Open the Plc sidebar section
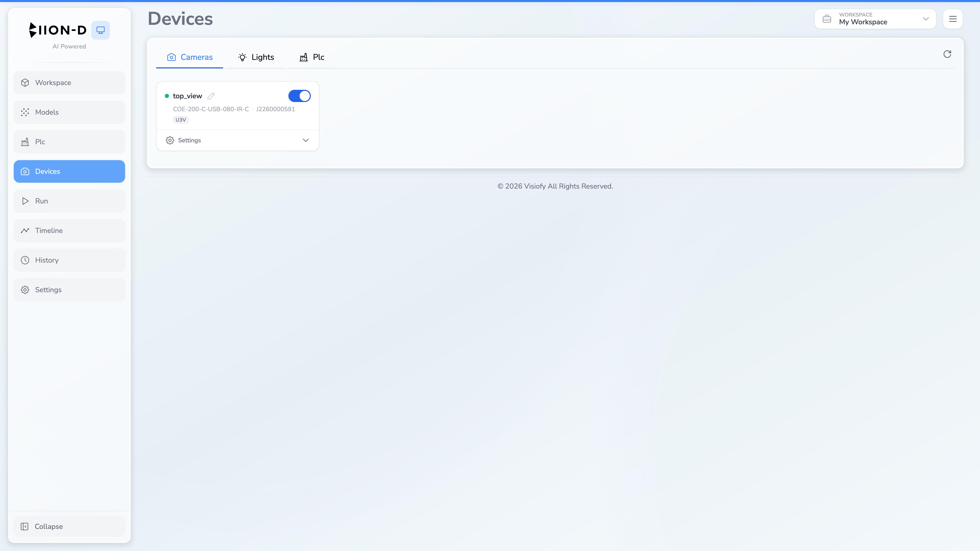The height and width of the screenshot is (551, 980). pos(69,142)
